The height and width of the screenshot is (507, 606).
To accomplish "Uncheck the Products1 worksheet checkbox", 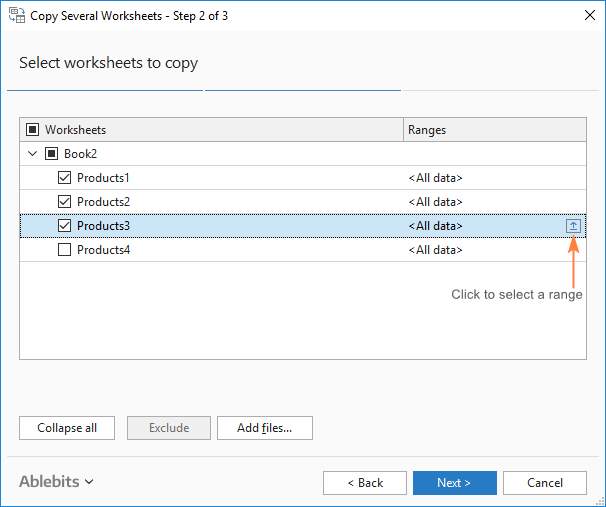I will coord(65,178).
